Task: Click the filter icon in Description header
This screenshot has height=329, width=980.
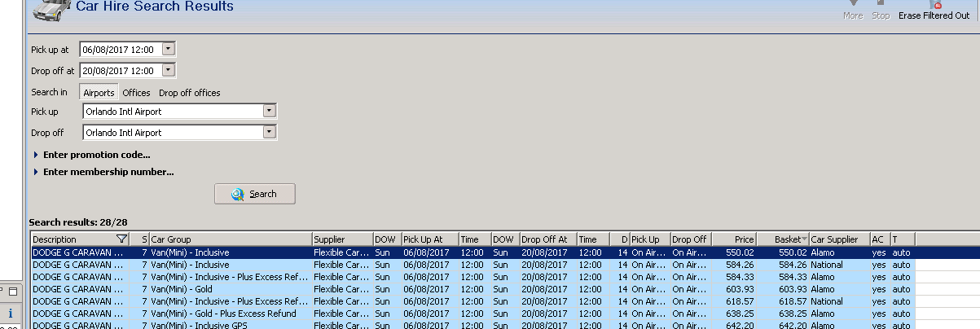Action: tap(122, 239)
